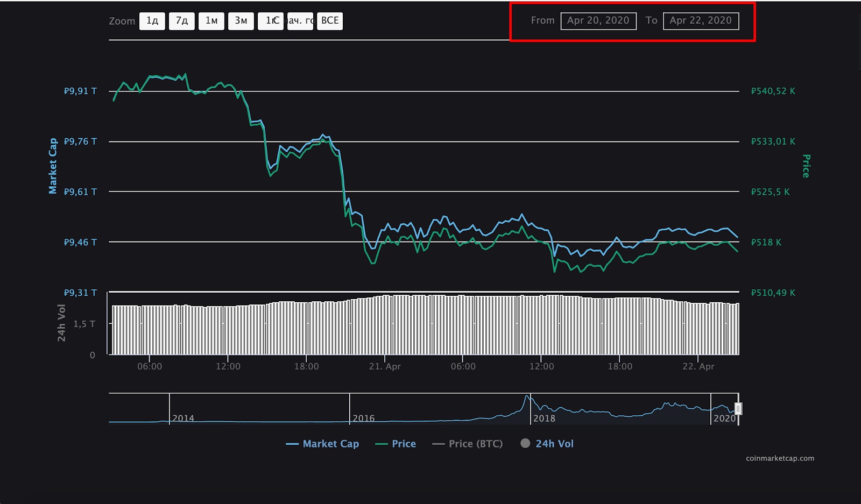Click the ₽9,61 T market cap label
The height and width of the screenshot is (504, 861).
point(81,191)
